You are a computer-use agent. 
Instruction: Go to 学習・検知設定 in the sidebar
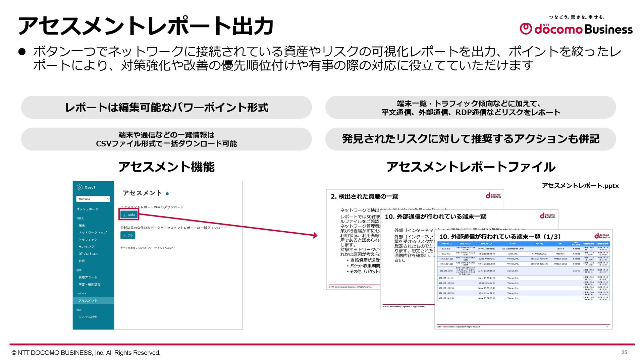click(90, 284)
